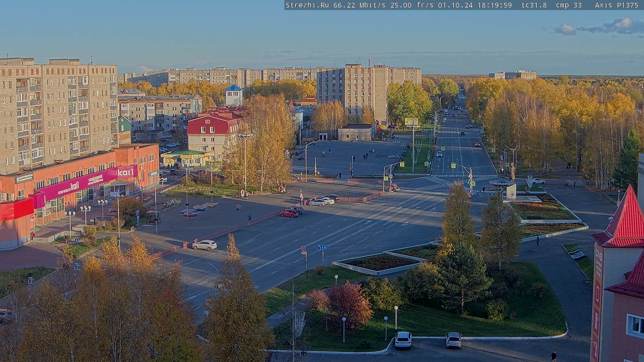Select the 01.10.24 date stamp
644x362 pixels.
point(455,5)
